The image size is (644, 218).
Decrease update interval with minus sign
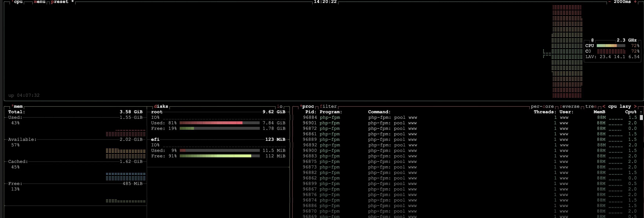click(610, 2)
